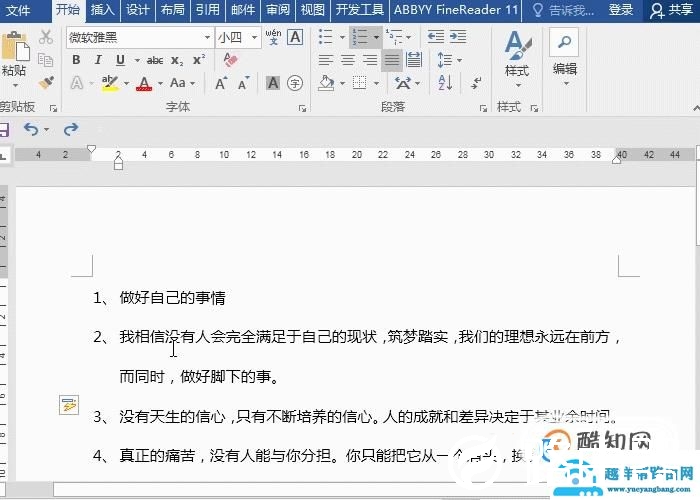
Task: Increase font size with grow A
Action: (x=221, y=83)
